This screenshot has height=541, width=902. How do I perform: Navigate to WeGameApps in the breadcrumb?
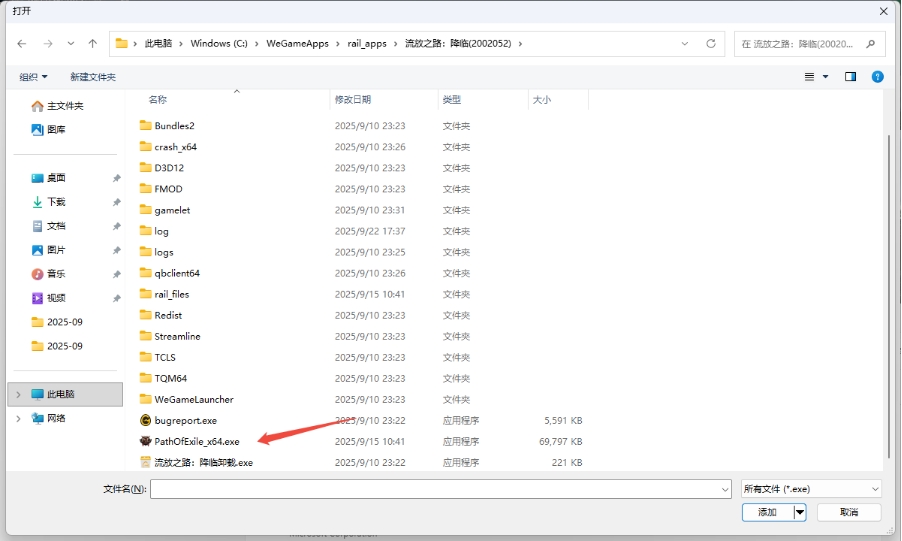click(x=297, y=44)
